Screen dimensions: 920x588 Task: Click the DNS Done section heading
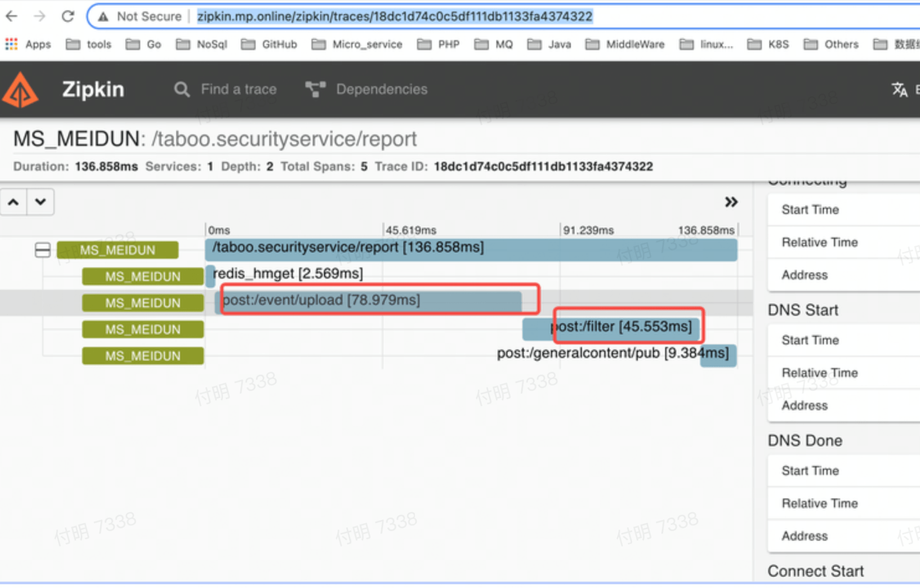[x=805, y=441]
